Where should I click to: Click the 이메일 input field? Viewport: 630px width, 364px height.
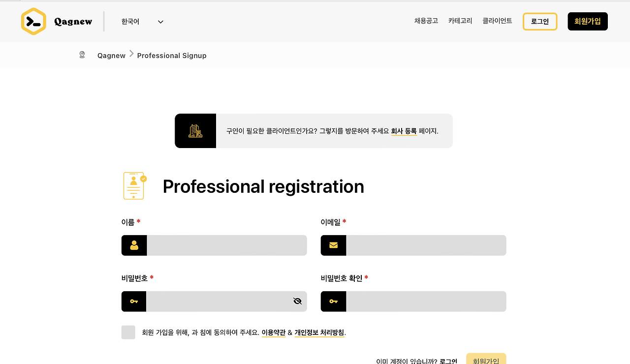[x=426, y=245]
